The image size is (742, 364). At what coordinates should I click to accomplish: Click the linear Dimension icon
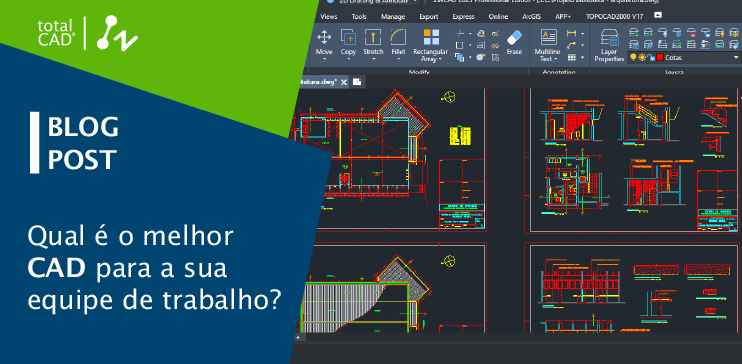point(571,33)
